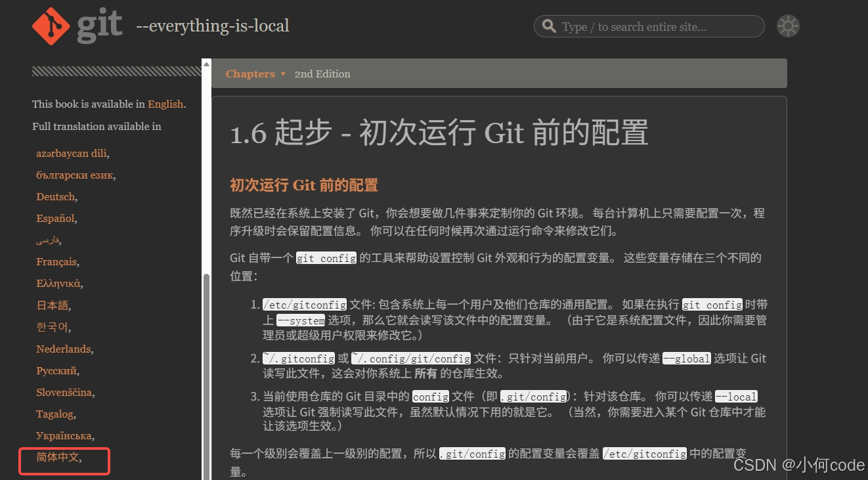868x480 pixels.
Task: Open the settings gear icon
Action: coord(787,26)
